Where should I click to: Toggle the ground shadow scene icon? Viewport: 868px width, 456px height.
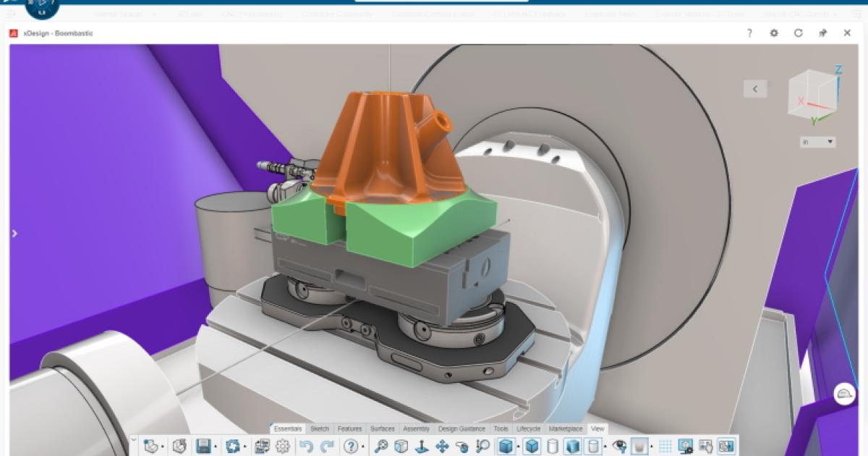(639, 447)
